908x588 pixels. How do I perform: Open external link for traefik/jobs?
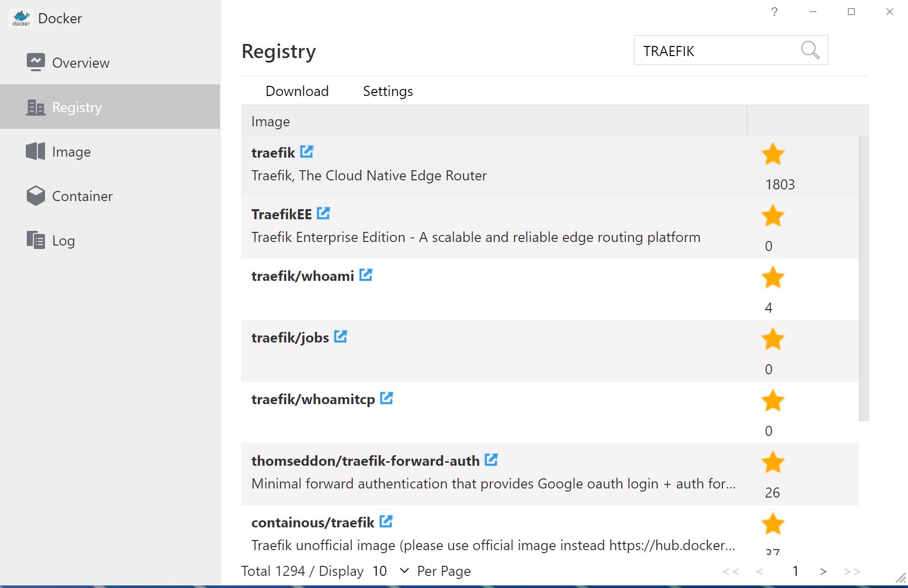[x=341, y=336]
